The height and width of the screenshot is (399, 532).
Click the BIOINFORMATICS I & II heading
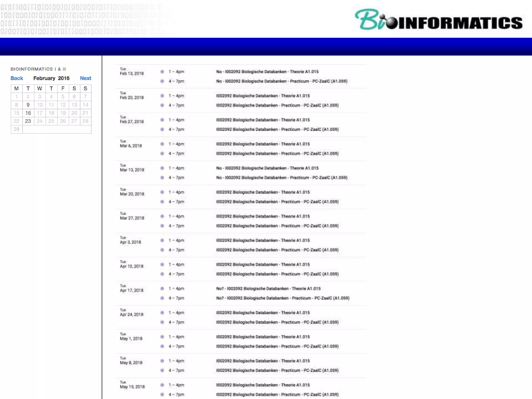[38, 69]
